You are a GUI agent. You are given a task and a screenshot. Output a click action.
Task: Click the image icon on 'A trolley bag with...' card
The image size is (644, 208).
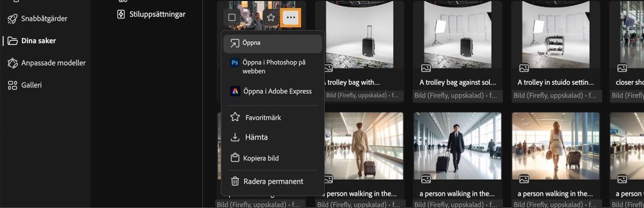click(x=328, y=68)
